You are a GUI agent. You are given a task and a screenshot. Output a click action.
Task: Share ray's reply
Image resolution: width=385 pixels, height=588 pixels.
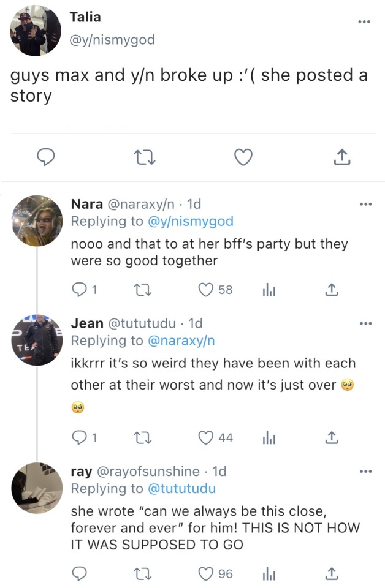(331, 573)
